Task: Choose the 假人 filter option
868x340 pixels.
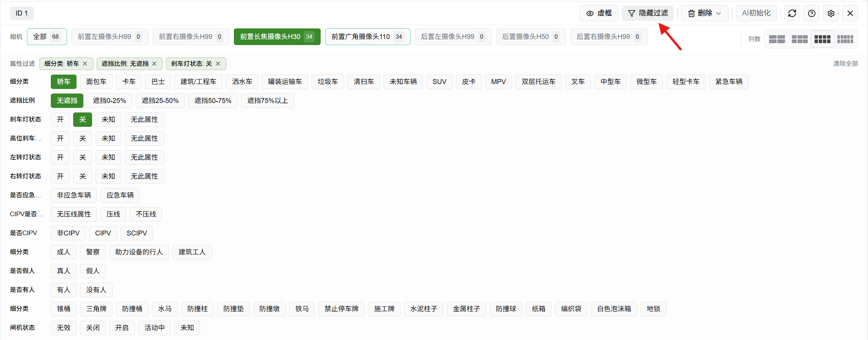Action: [93, 271]
